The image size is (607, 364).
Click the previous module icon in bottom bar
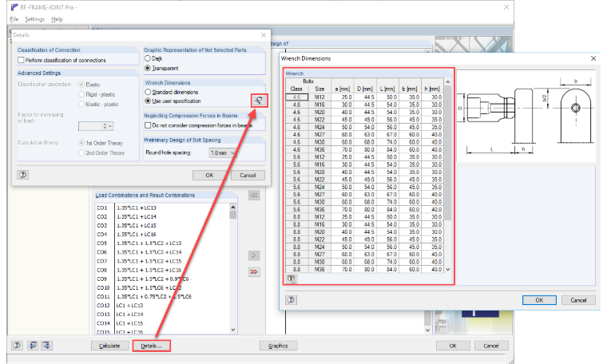33,346
